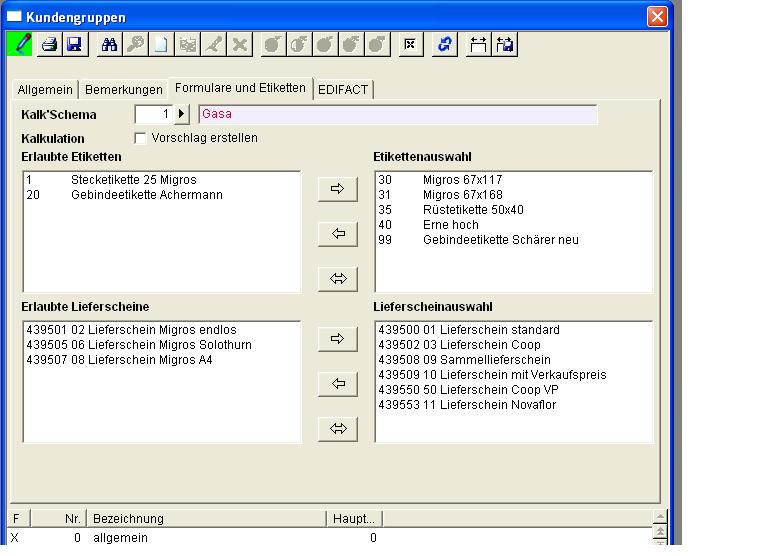Open the Bemerkungen tab
This screenshot has width=768, height=556.
tap(123, 90)
